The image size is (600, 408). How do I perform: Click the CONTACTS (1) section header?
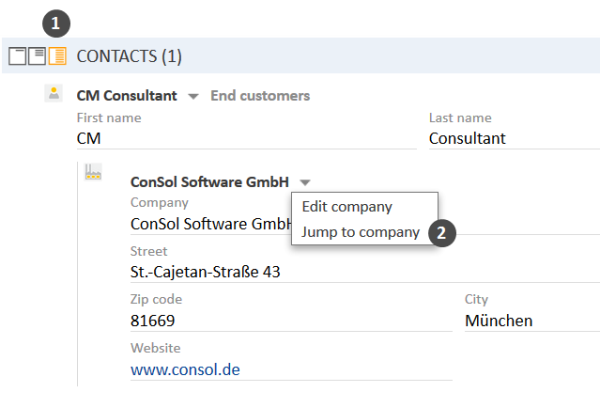point(129,56)
